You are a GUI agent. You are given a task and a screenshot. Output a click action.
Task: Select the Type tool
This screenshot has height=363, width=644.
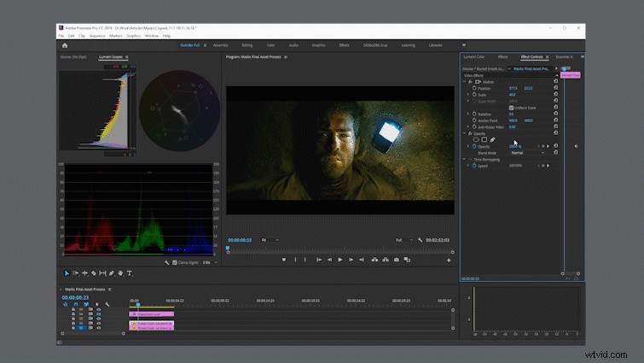click(130, 273)
